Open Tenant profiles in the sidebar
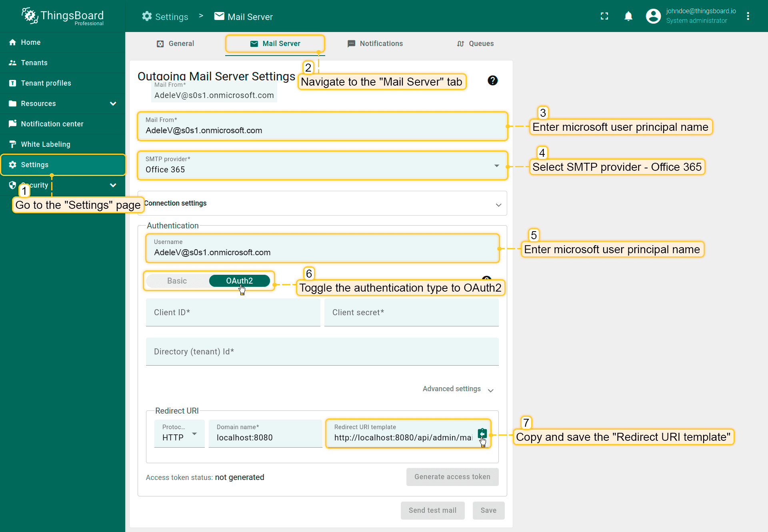This screenshot has height=532, width=768. coord(46,83)
